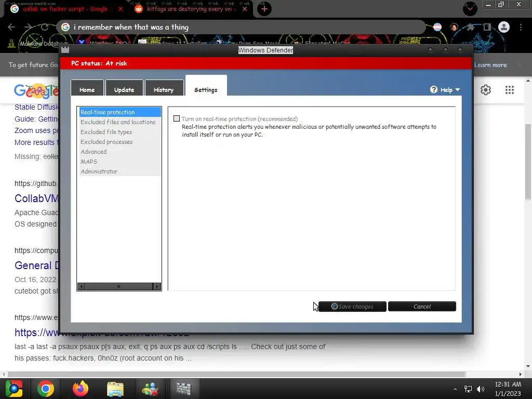Open a new Chrome tab

tap(264, 9)
